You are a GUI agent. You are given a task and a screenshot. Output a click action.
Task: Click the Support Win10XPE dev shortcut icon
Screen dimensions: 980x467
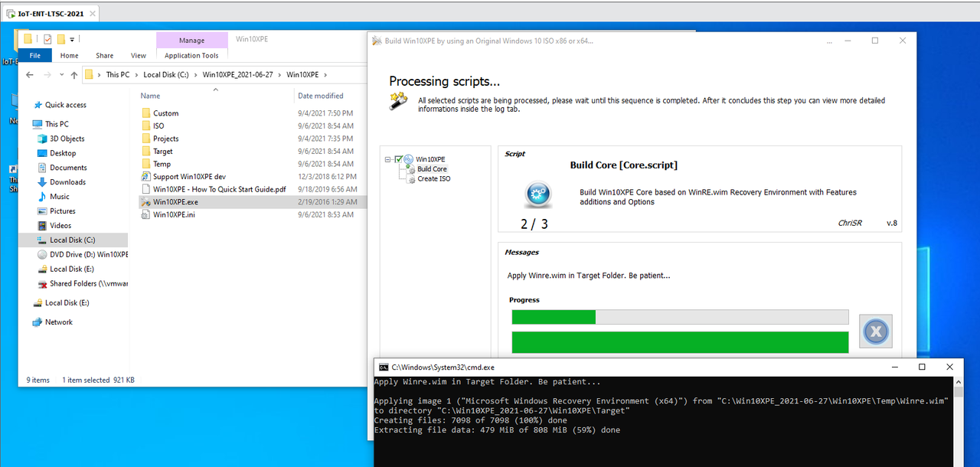pyautogui.click(x=147, y=177)
